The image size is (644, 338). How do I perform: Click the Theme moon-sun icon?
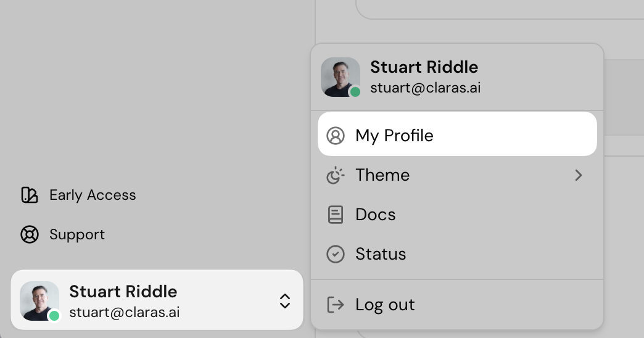[336, 175]
